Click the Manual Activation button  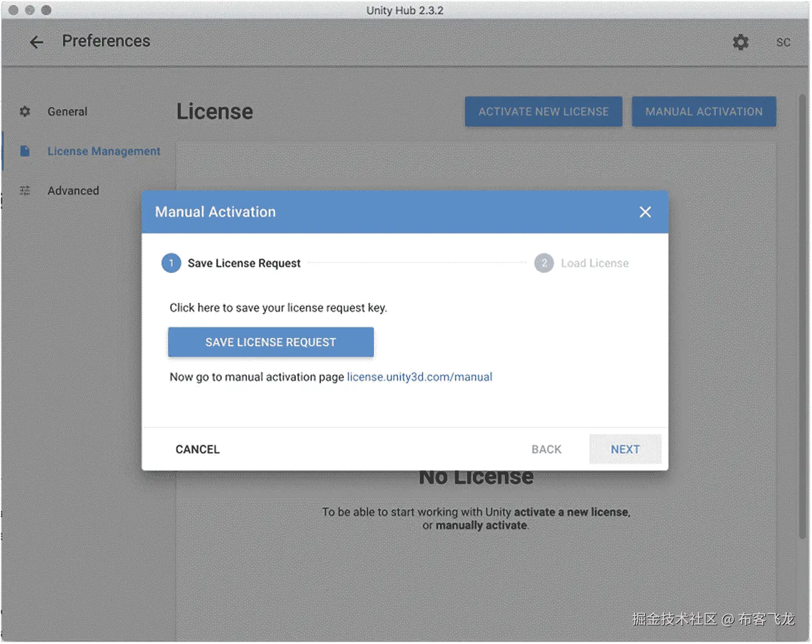pos(704,112)
